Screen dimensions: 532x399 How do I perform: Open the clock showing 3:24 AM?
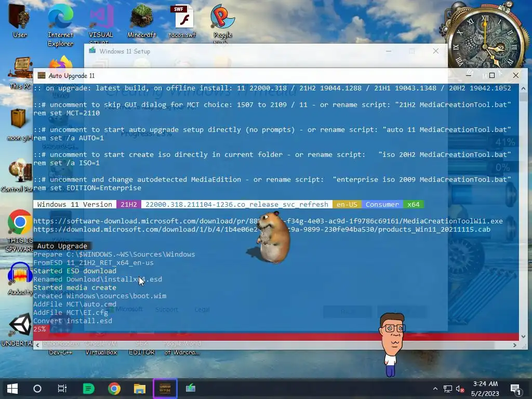coord(485,389)
